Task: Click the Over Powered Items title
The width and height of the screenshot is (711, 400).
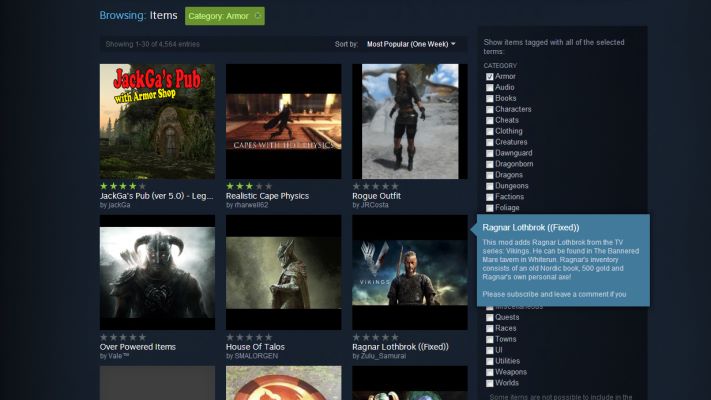Action: [137, 347]
